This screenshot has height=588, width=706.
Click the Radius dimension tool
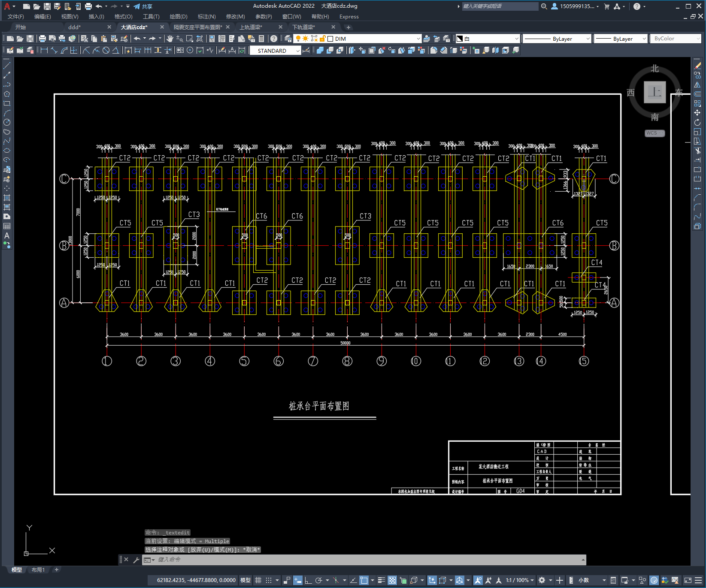(86, 50)
